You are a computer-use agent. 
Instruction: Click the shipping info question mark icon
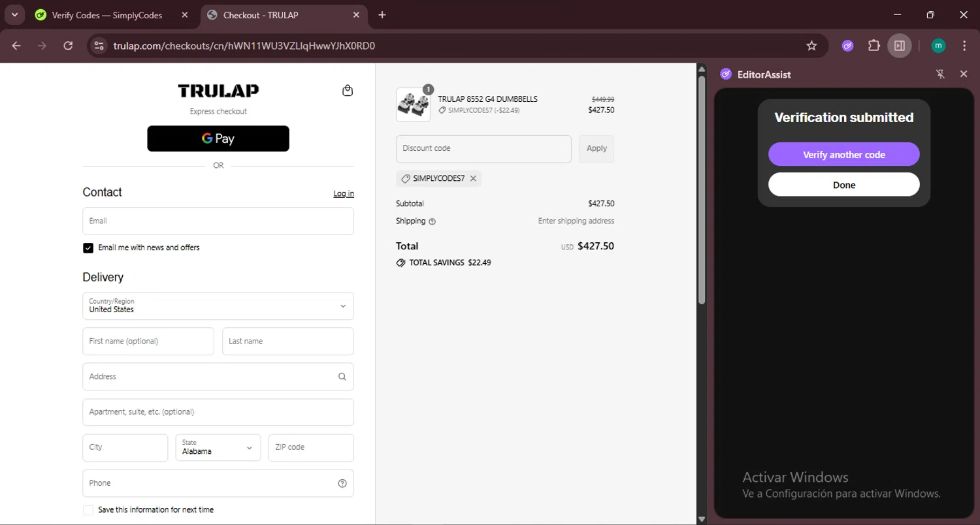(x=432, y=221)
